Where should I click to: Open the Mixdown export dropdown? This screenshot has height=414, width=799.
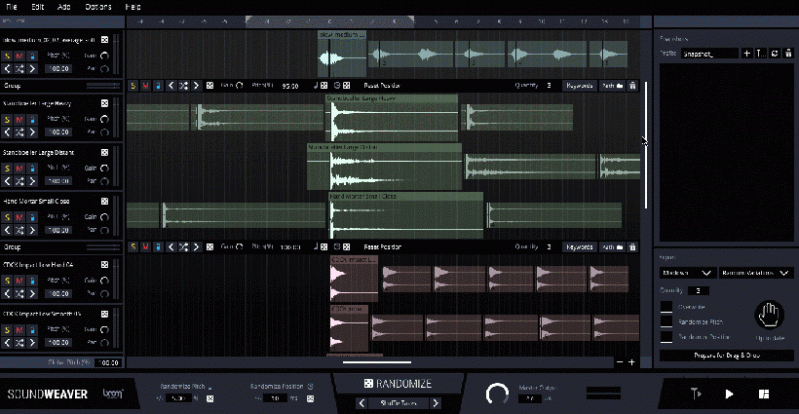pos(686,273)
